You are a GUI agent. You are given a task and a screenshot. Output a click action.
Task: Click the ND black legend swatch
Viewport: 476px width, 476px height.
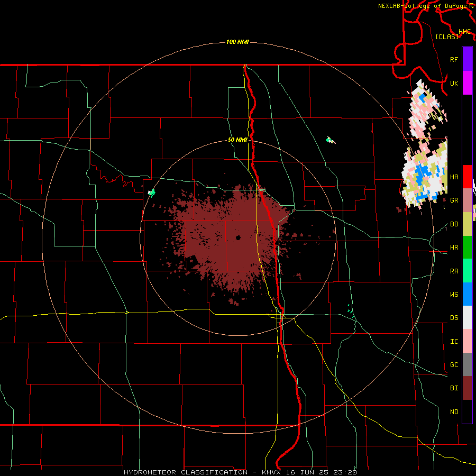click(x=467, y=411)
